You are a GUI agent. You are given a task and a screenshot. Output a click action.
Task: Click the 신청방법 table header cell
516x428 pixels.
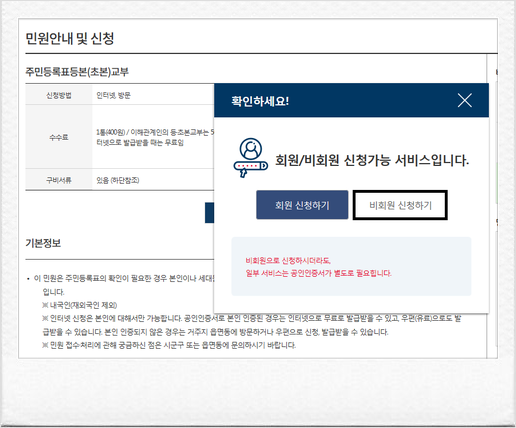(59, 95)
